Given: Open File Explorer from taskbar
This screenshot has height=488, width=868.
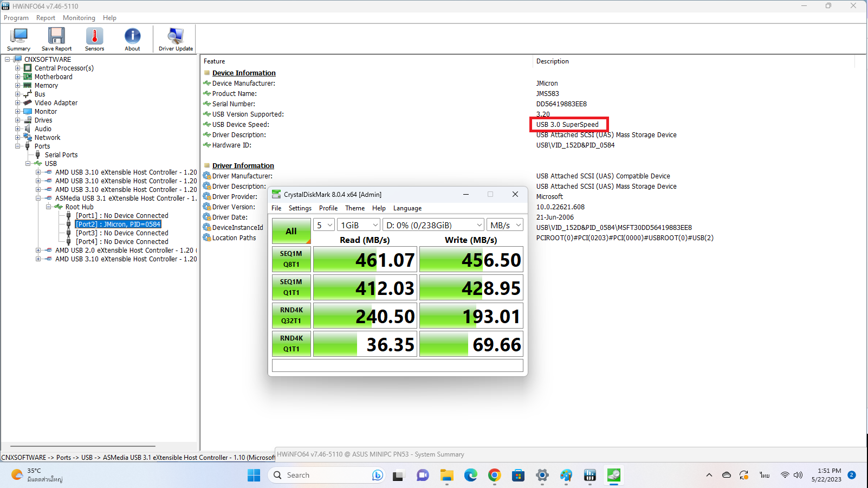Looking at the screenshot, I should tap(446, 476).
